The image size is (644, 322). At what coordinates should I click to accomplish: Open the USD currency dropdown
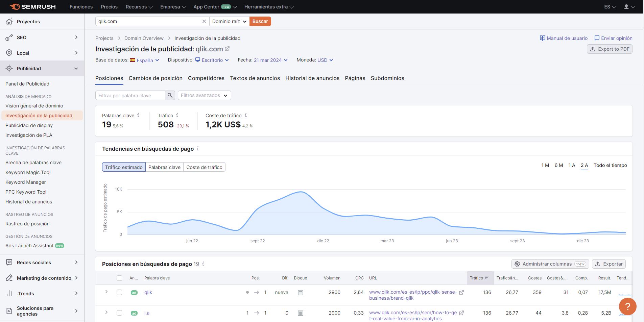pyautogui.click(x=325, y=60)
